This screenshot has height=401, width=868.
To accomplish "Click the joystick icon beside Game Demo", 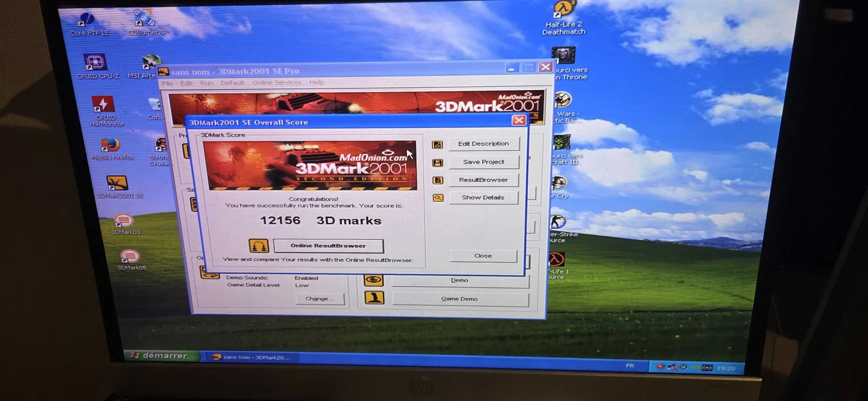I will coord(374,298).
